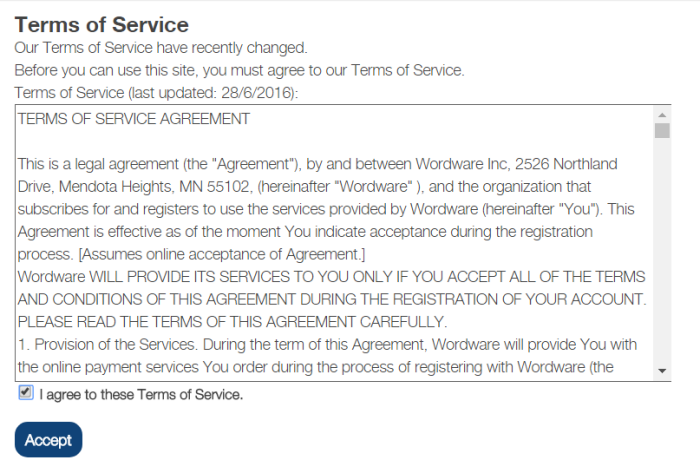Click the 'I agree to these Terms of Service.' label
Image resolution: width=700 pixels, height=473 pixels.
click(141, 394)
